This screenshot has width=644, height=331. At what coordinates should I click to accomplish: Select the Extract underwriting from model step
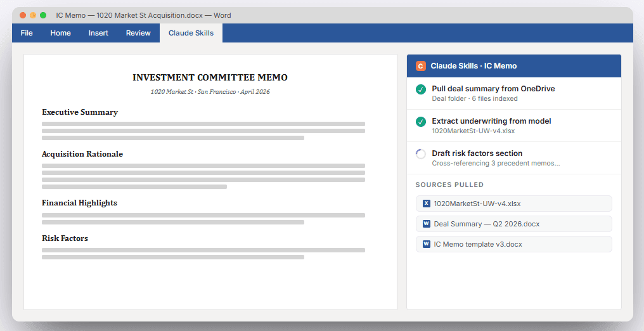click(514, 126)
